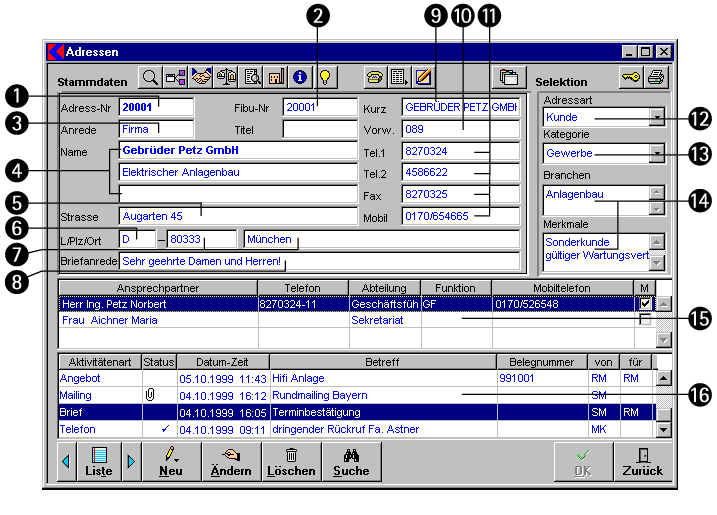Click the key icon next to Selektion

tap(630, 79)
